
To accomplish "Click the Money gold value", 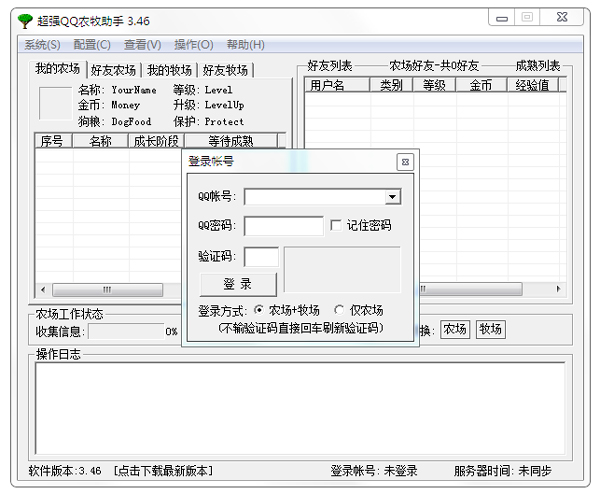I will pos(126,105).
